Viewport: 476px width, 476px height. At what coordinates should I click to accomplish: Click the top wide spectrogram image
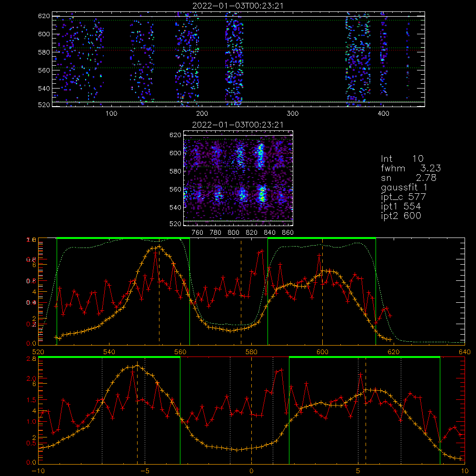238,59
